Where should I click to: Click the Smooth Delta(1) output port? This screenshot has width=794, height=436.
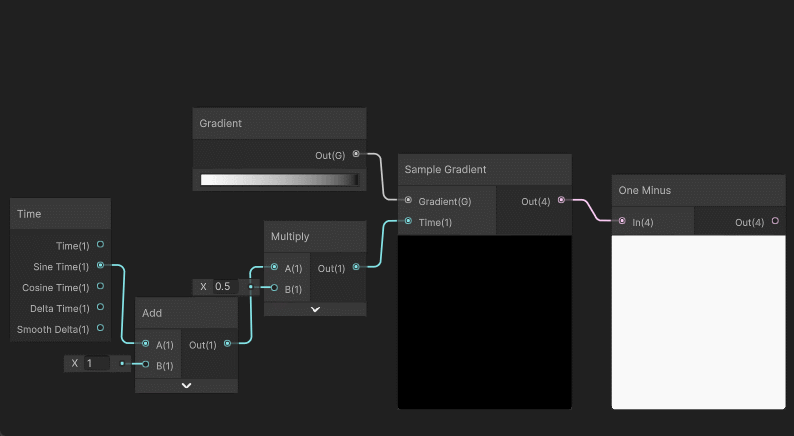[x=100, y=328]
